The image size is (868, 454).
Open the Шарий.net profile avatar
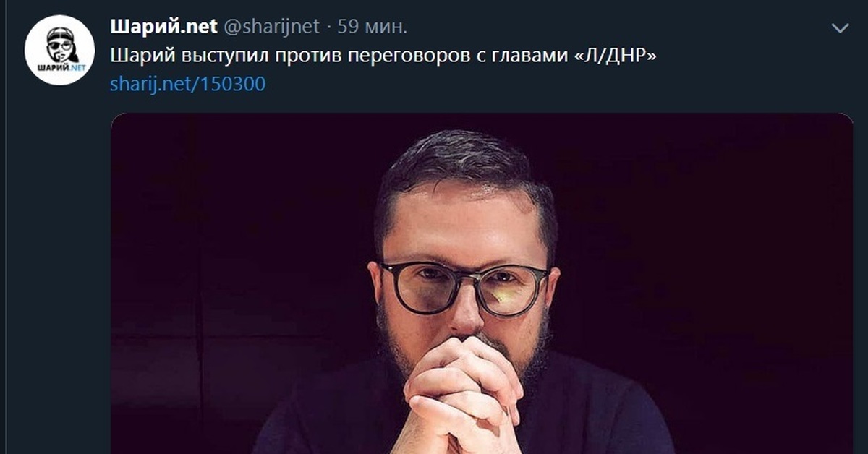(60, 50)
